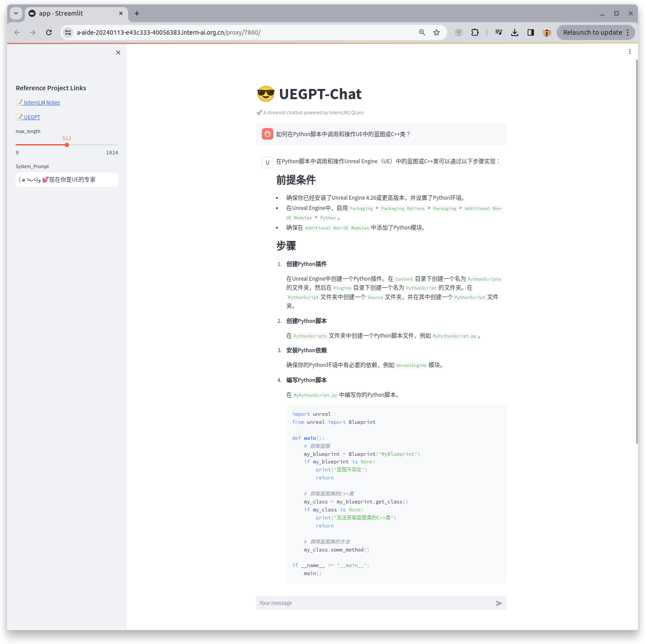645x644 pixels.
Task: Click the rocket emoji in the caption
Action: click(259, 113)
